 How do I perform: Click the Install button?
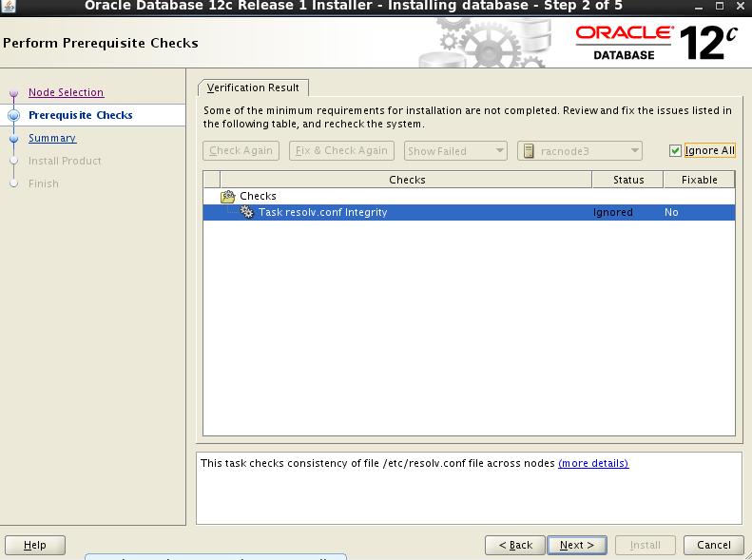(x=646, y=545)
